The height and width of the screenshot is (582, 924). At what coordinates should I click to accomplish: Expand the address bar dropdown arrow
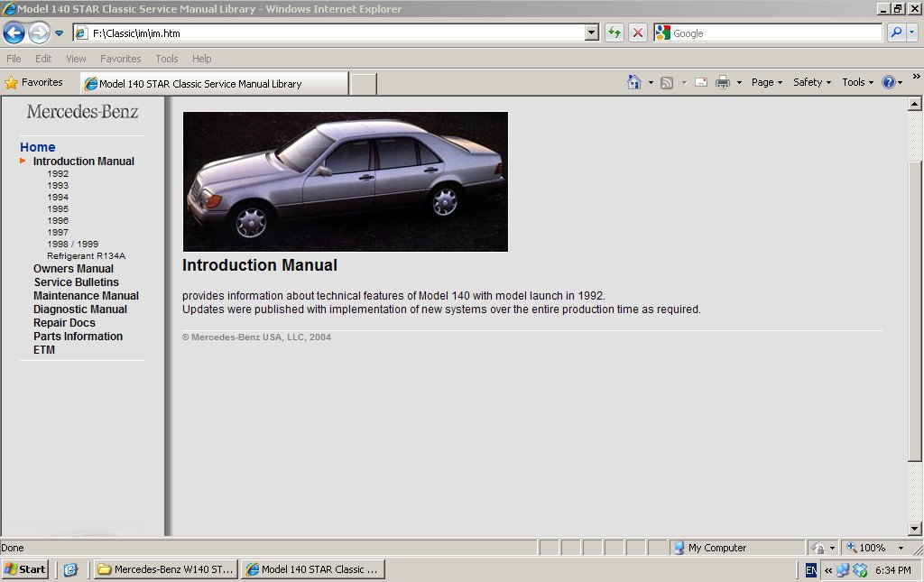(x=592, y=32)
